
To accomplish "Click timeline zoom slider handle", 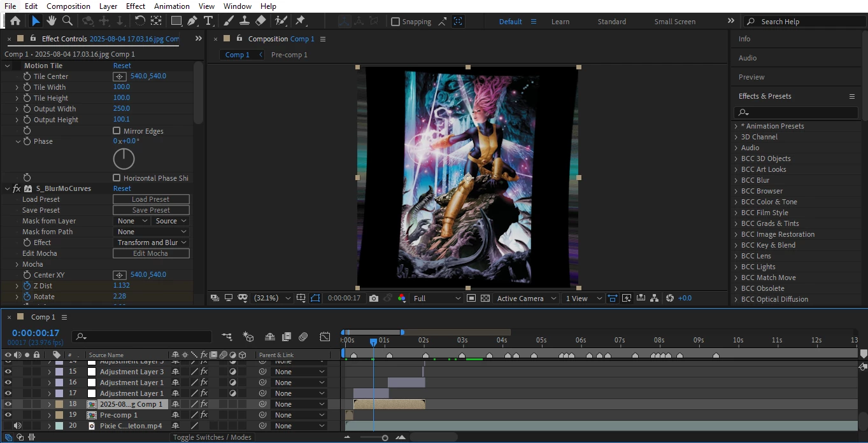I will [385, 438].
